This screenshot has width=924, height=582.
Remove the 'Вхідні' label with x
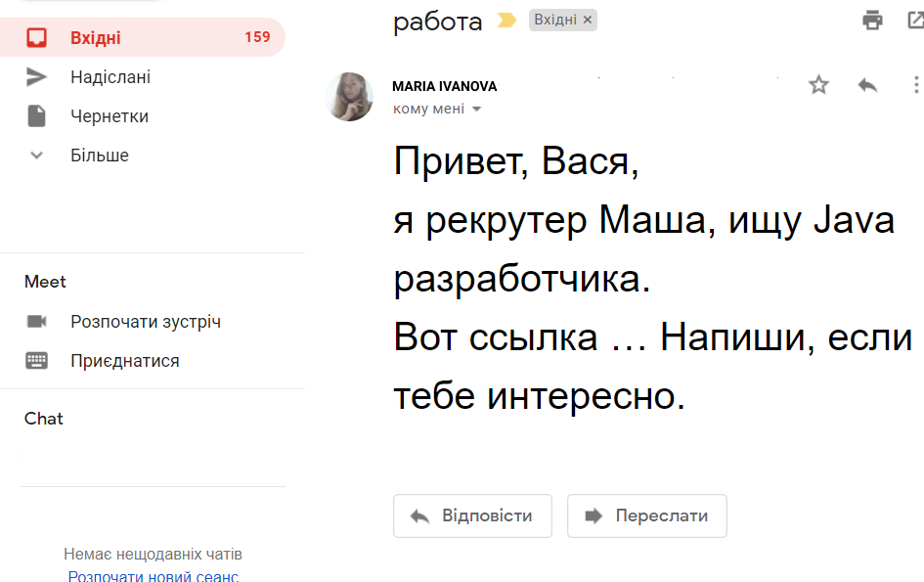tap(587, 20)
